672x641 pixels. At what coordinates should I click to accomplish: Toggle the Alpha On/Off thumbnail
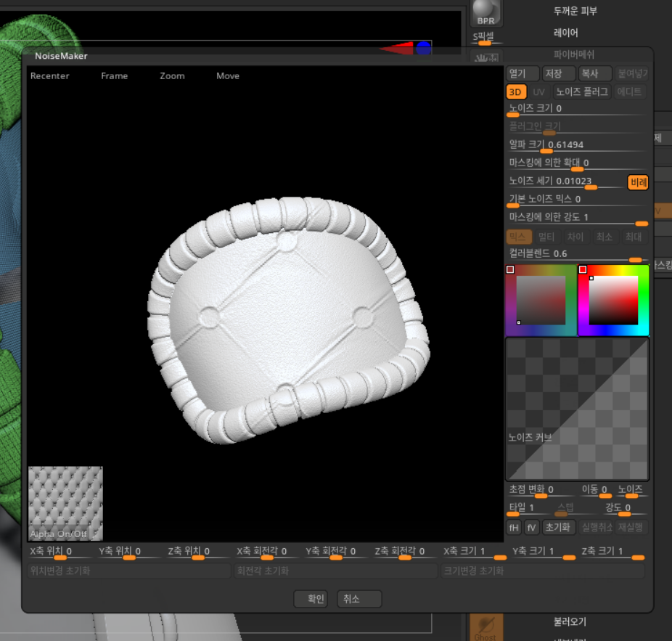(x=65, y=503)
